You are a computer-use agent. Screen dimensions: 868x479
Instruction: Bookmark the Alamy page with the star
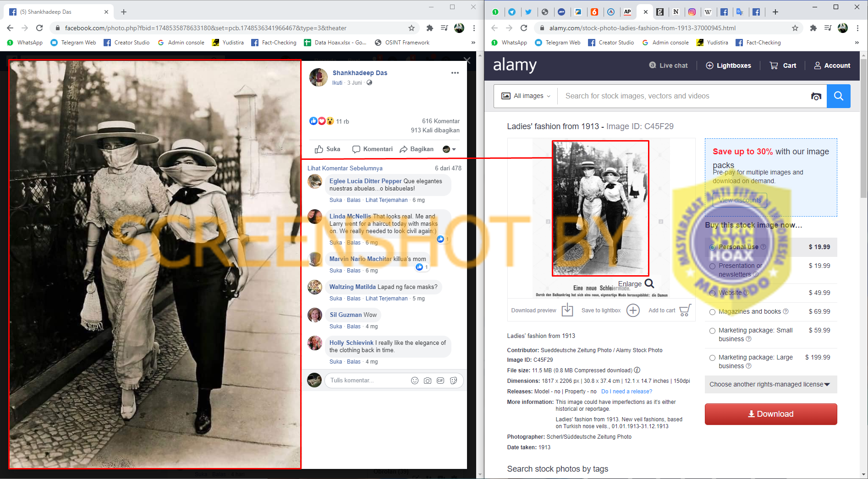pyautogui.click(x=795, y=28)
